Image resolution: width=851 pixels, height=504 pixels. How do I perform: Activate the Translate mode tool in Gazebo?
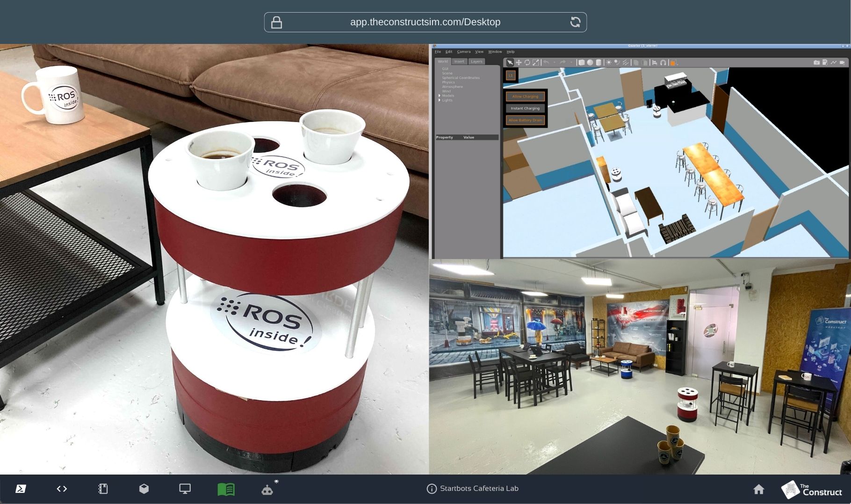tap(519, 62)
